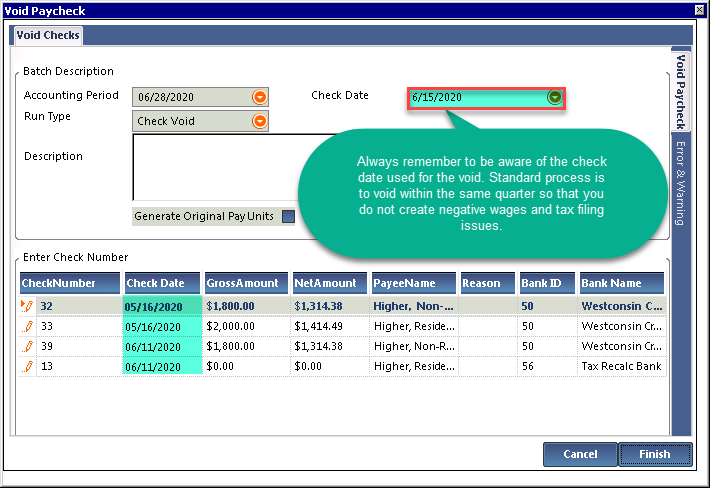Select Tax Recalc Bank cell
The width and height of the screenshot is (710, 488).
[x=620, y=366]
